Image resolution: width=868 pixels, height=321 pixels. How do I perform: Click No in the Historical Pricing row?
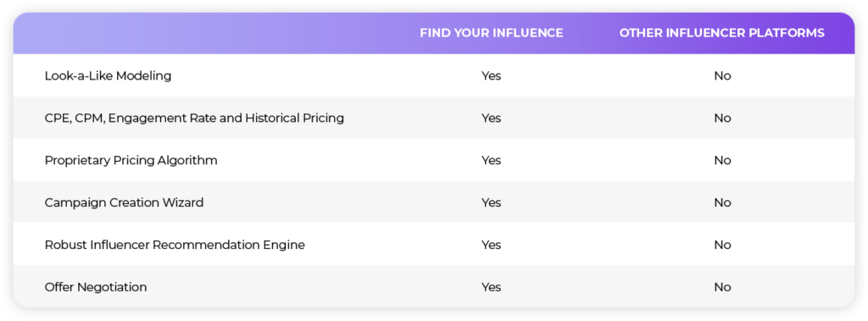point(722,118)
